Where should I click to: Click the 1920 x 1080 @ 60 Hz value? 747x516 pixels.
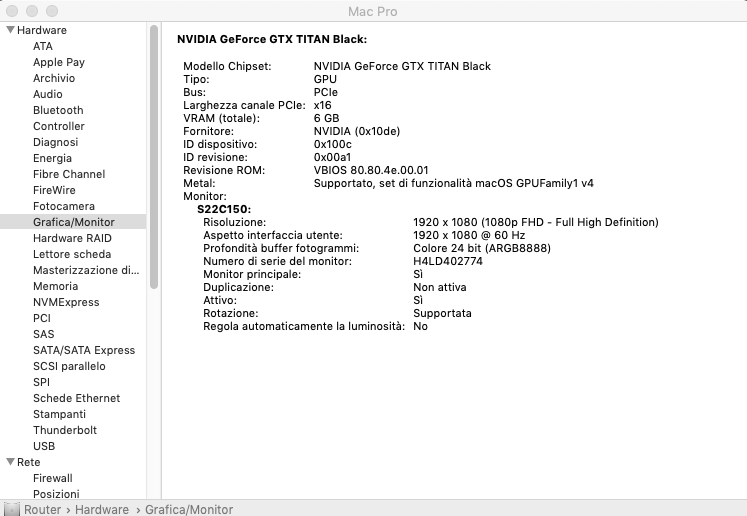[x=469, y=235]
